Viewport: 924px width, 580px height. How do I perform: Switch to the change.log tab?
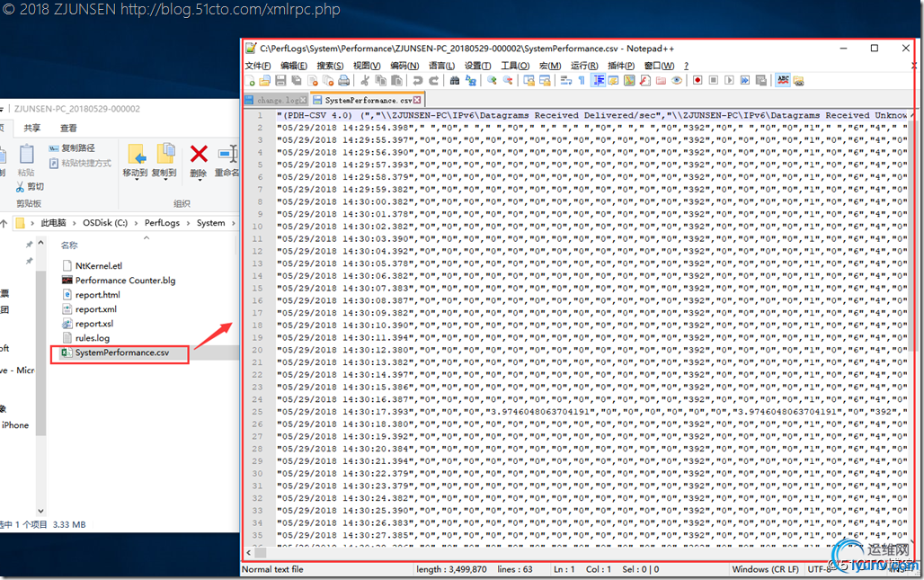[x=276, y=100]
